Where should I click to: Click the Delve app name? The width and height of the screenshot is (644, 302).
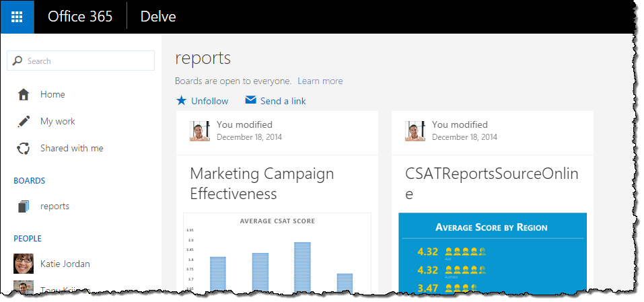(158, 16)
